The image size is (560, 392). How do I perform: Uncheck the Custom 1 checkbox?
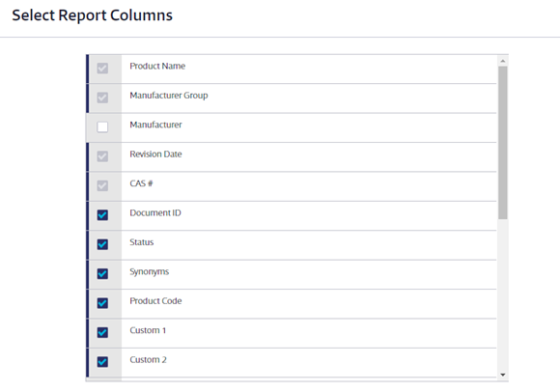(x=102, y=332)
